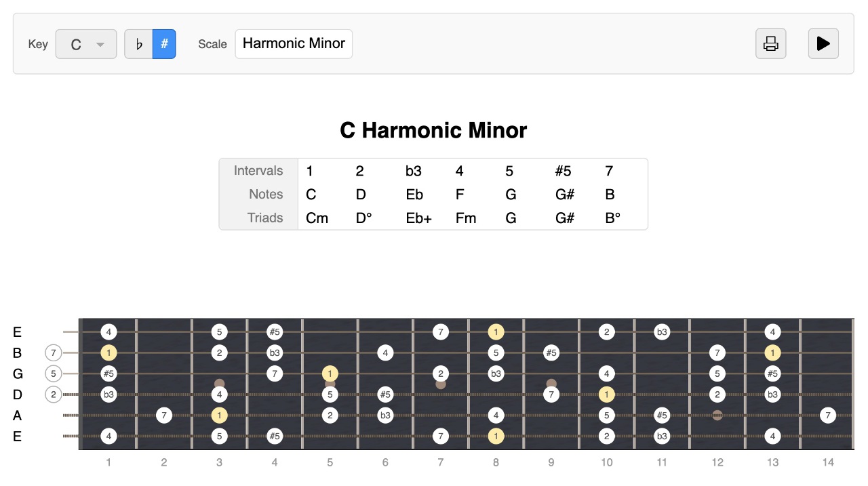Switch to flat notation

coord(138,43)
